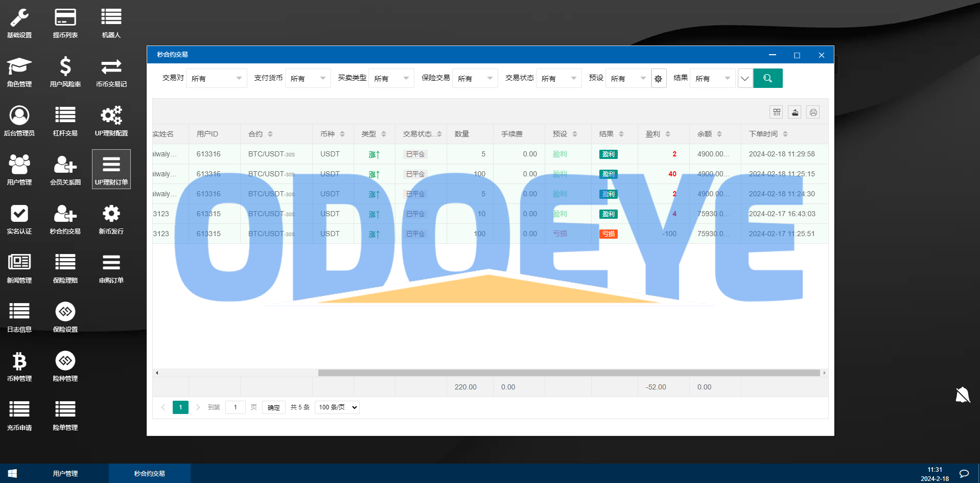Click the taskbar clock 11:31
This screenshot has height=483, width=980.
(x=935, y=469)
